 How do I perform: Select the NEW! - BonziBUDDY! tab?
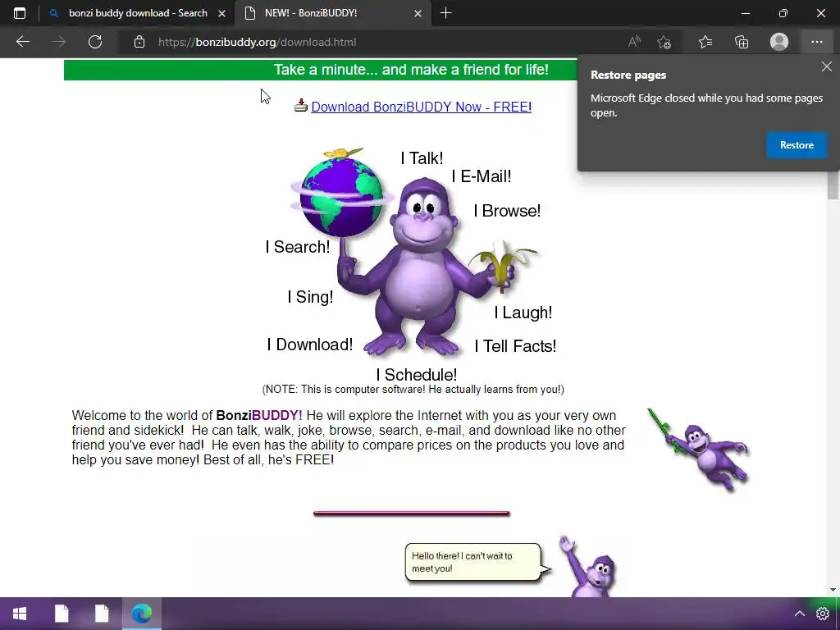point(332,13)
